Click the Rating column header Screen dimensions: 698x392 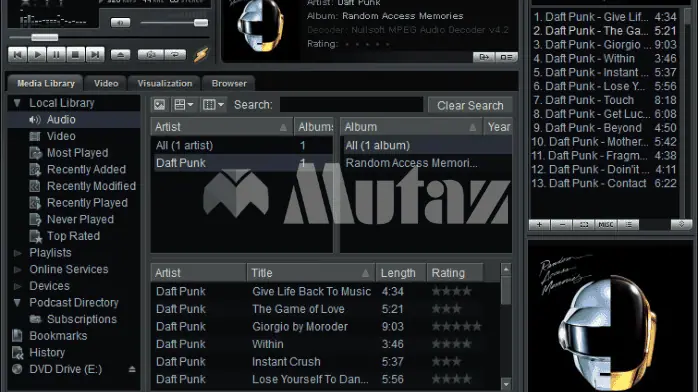455,273
